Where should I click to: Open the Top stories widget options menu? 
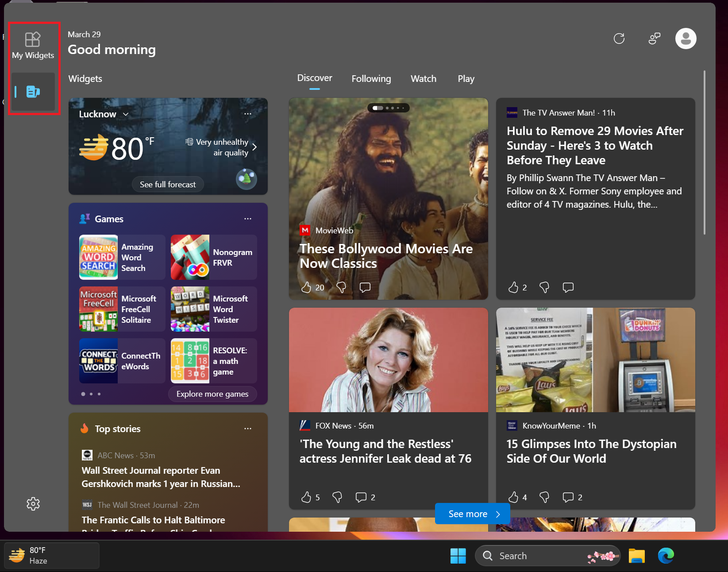[248, 428]
